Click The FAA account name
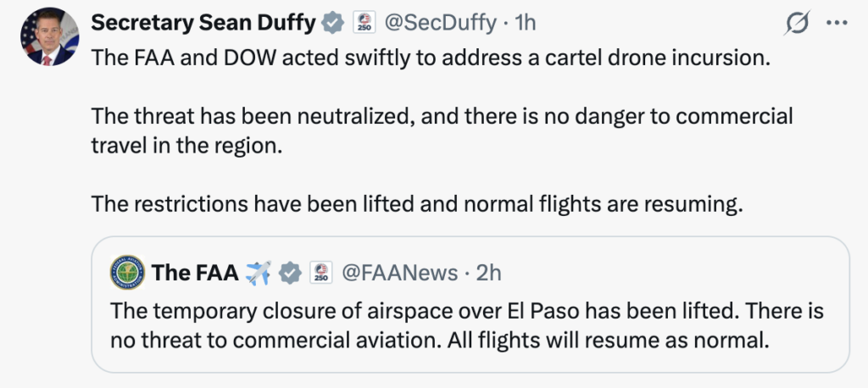Viewport: 868px width, 388px height. pyautogui.click(x=194, y=273)
